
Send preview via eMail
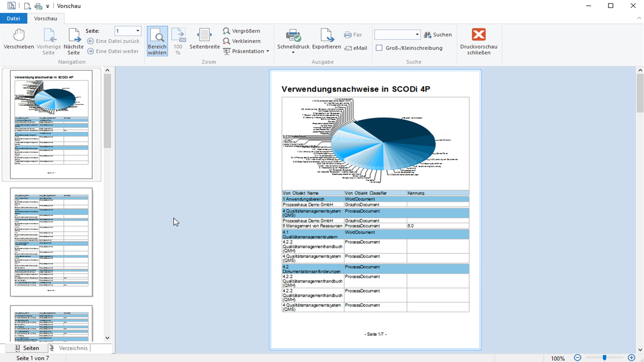coord(356,48)
